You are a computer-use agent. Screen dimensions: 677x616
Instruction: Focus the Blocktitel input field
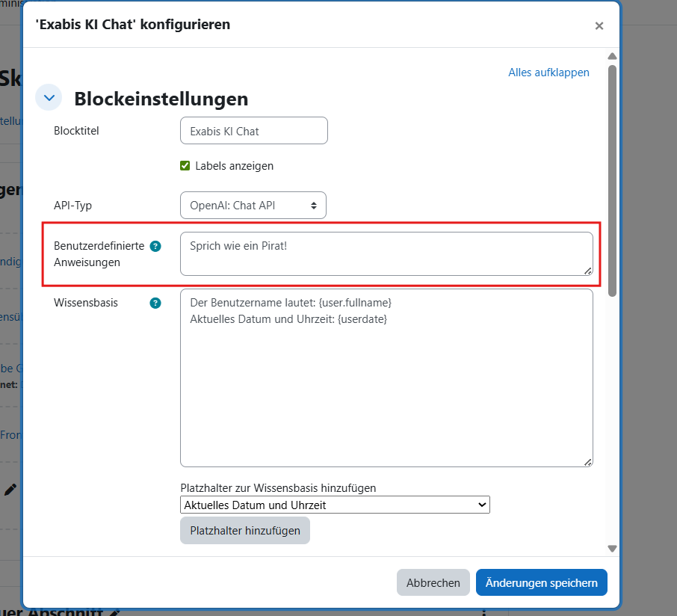click(254, 131)
